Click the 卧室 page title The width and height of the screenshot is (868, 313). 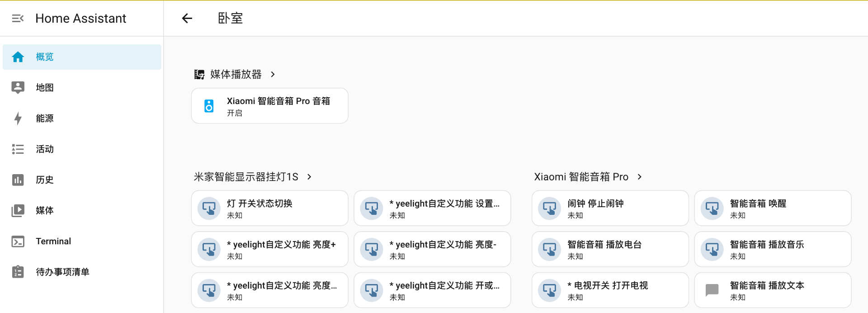[231, 18]
